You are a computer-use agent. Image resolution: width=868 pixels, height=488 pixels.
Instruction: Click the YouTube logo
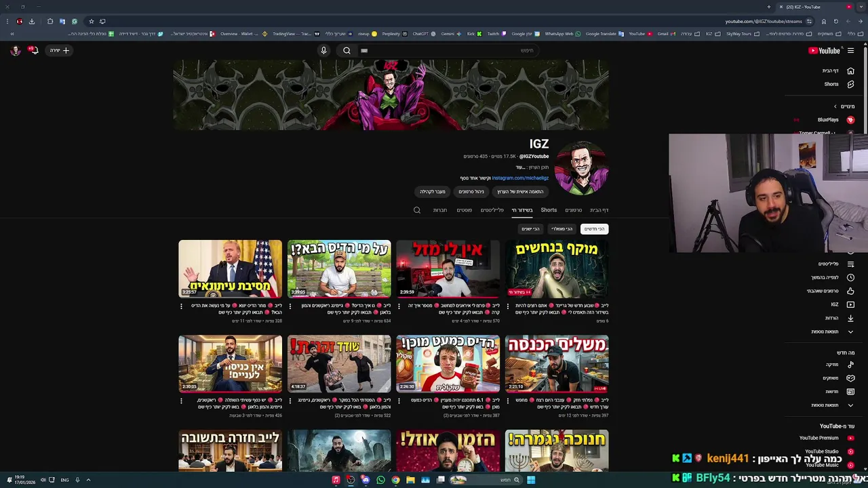click(824, 50)
